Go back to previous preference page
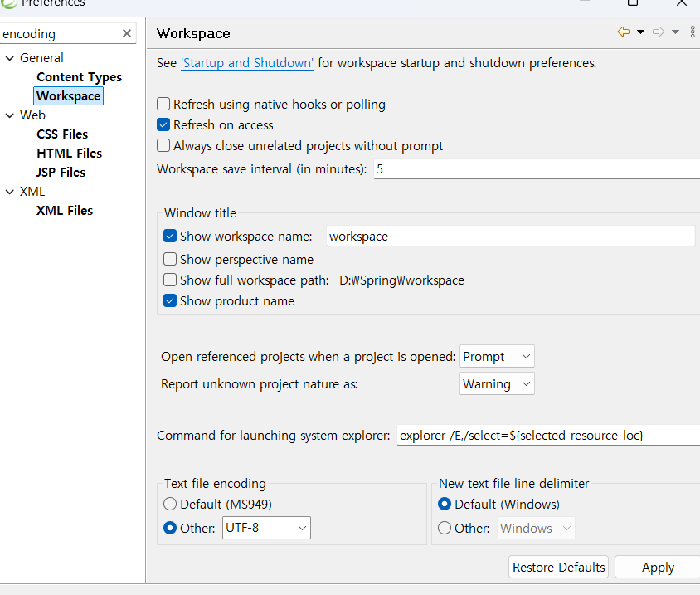This screenshot has height=595, width=700. pyautogui.click(x=624, y=32)
